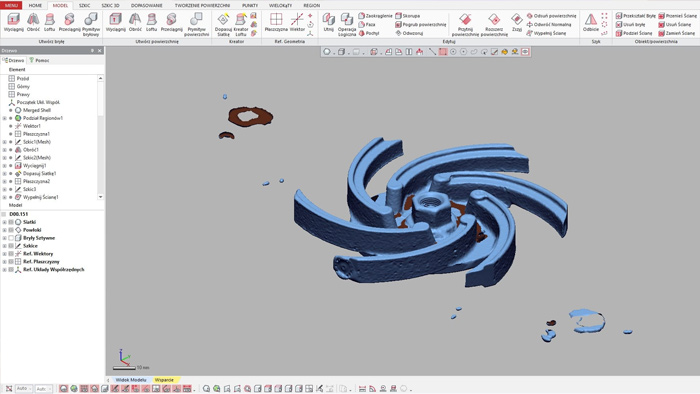The height and width of the screenshot is (394, 700).
Task: Open the Dopasuj Siatkę mesh fit tool
Action: (x=223, y=24)
